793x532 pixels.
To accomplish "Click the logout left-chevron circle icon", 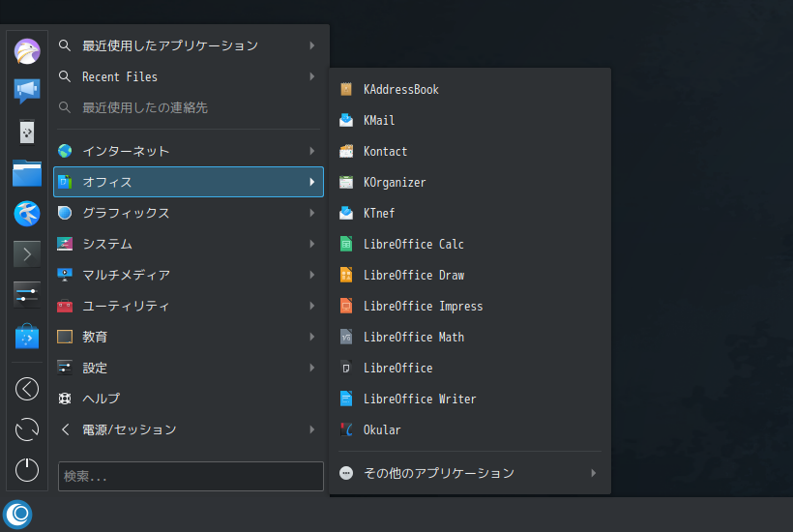I will point(27,389).
